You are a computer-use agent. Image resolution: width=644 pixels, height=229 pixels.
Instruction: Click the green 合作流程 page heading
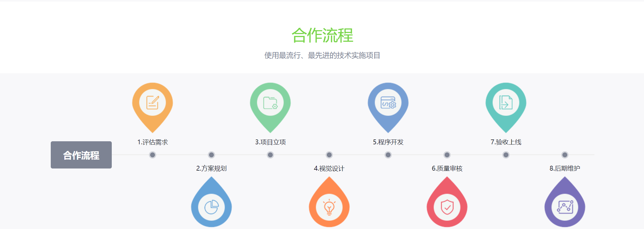pyautogui.click(x=322, y=35)
